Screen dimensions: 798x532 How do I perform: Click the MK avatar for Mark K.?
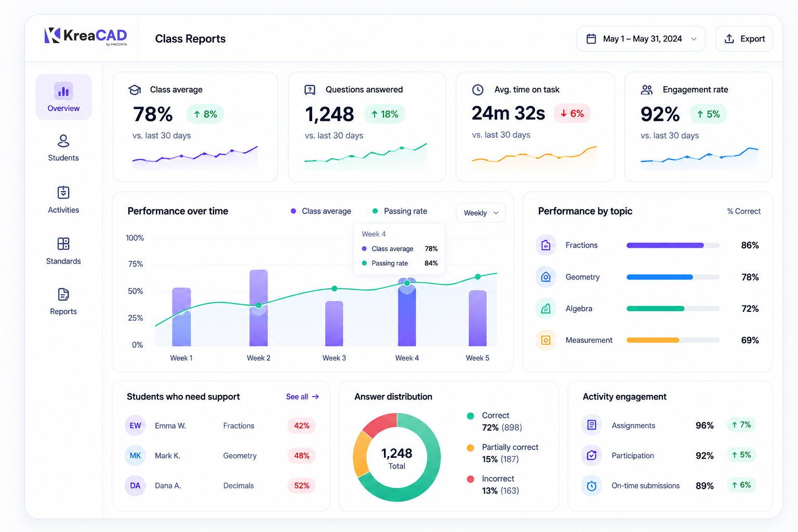(135, 456)
